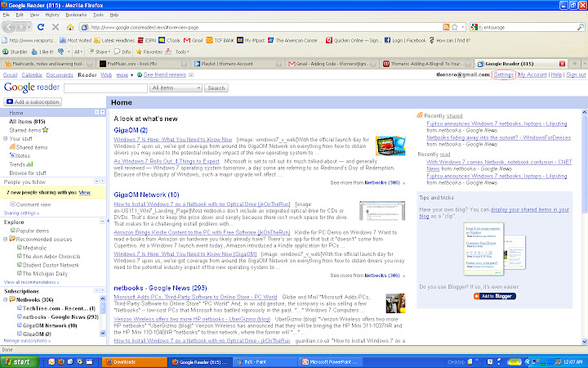Click main page scrollbar down arrow
The image size is (588, 368).
(x=584, y=341)
